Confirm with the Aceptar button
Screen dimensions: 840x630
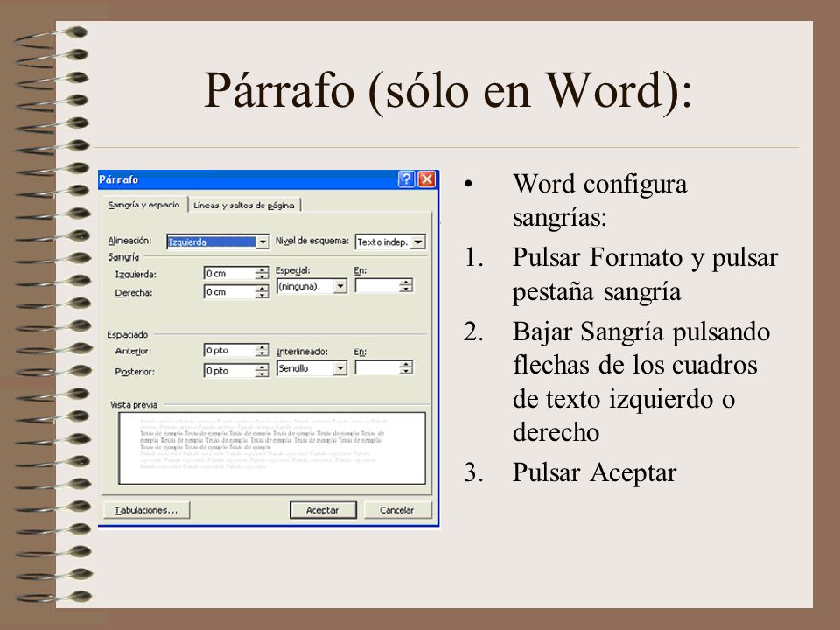click(323, 510)
